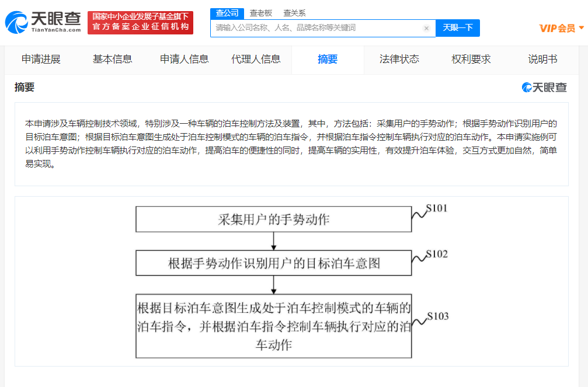Switch to the 查关系 search tab
This screenshot has height=387, width=588.
294,13
